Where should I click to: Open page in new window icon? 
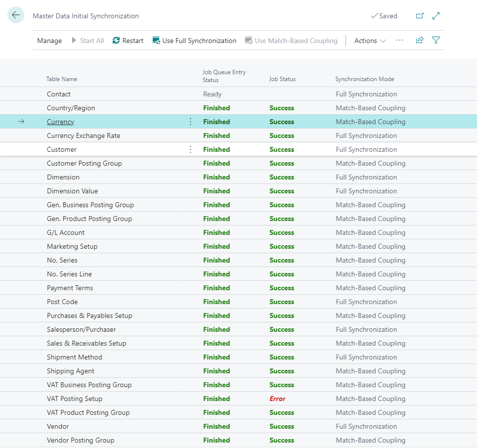coord(420,16)
